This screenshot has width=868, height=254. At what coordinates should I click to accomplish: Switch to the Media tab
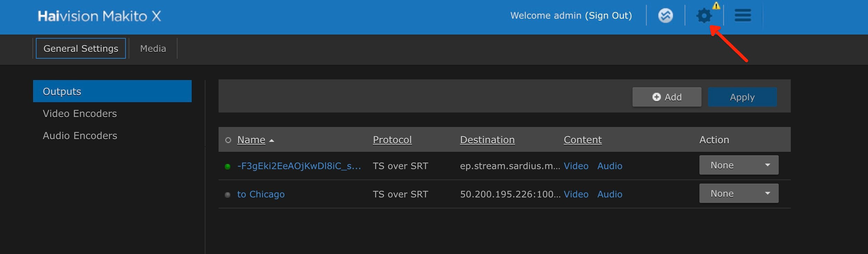click(x=153, y=48)
